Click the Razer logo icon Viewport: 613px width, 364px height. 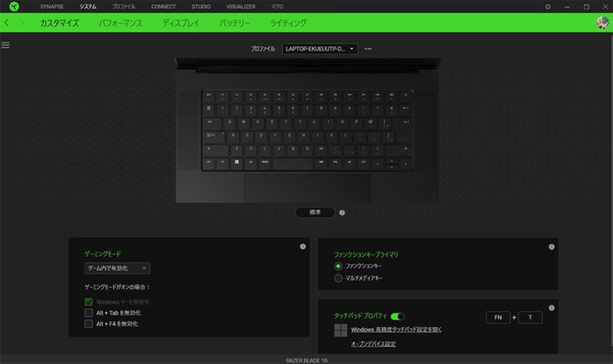click(x=14, y=6)
